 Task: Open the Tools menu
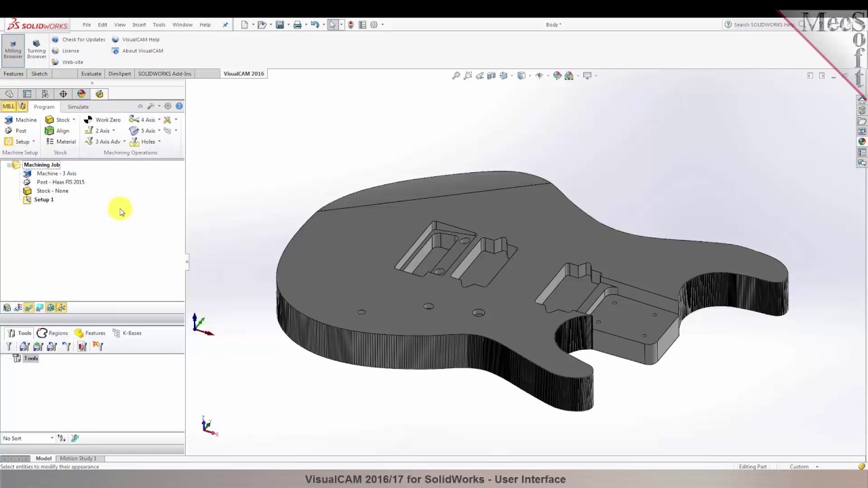(x=159, y=24)
